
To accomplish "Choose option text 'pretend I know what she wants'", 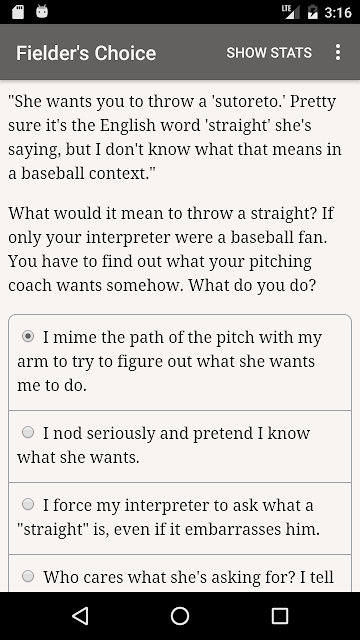I will pyautogui.click(x=163, y=445).
